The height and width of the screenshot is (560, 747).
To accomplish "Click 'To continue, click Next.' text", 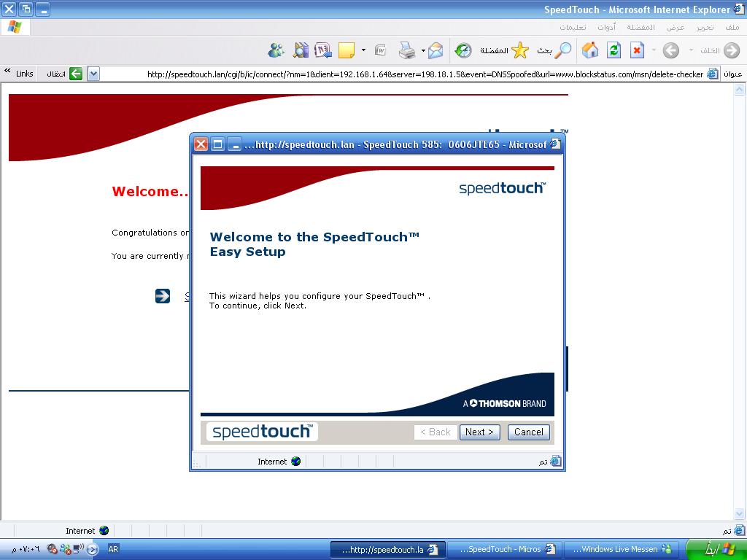I will 258,306.
